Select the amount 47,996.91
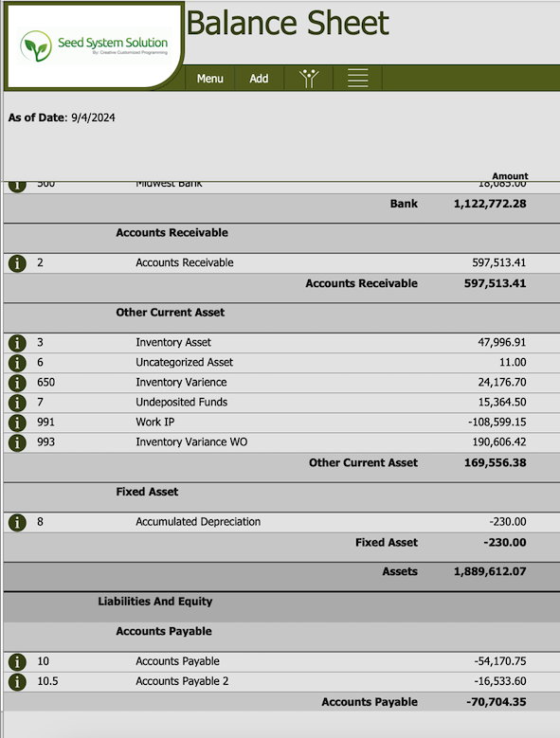560x738 pixels. pyautogui.click(x=501, y=342)
